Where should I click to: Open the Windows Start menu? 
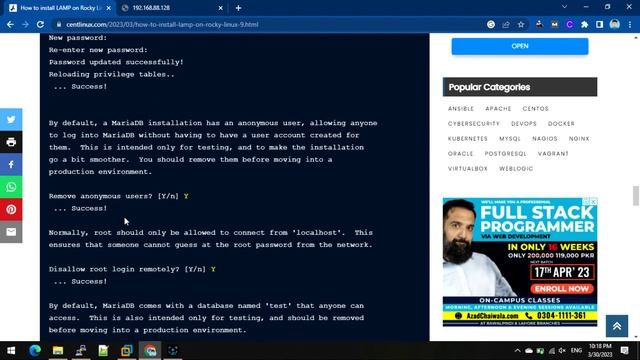click(x=11, y=351)
